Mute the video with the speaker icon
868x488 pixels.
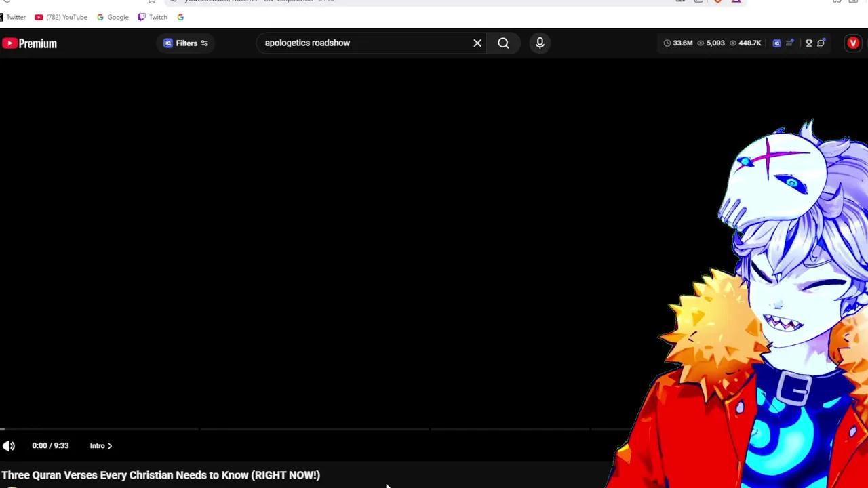coord(9,445)
